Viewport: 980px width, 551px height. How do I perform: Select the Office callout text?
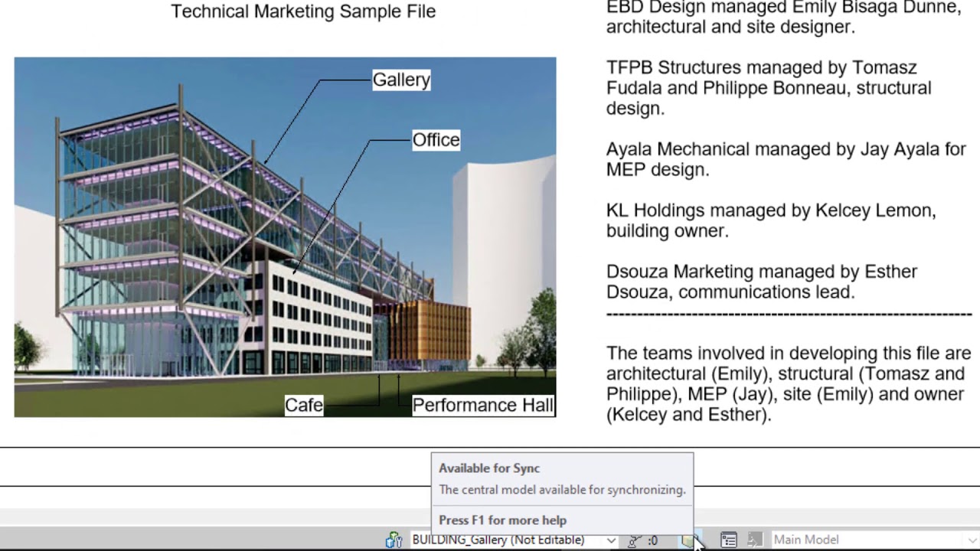(x=436, y=139)
